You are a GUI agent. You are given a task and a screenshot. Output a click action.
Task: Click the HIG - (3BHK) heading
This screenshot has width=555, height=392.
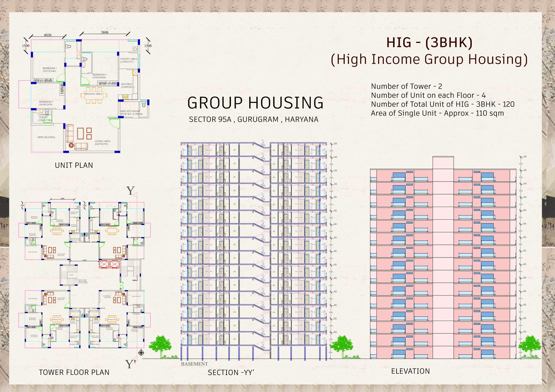429,42
